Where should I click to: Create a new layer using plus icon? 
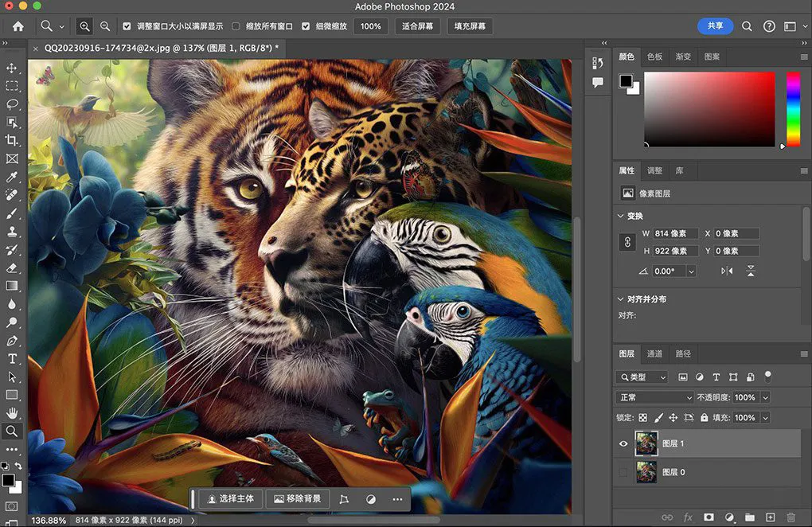pyautogui.click(x=770, y=517)
